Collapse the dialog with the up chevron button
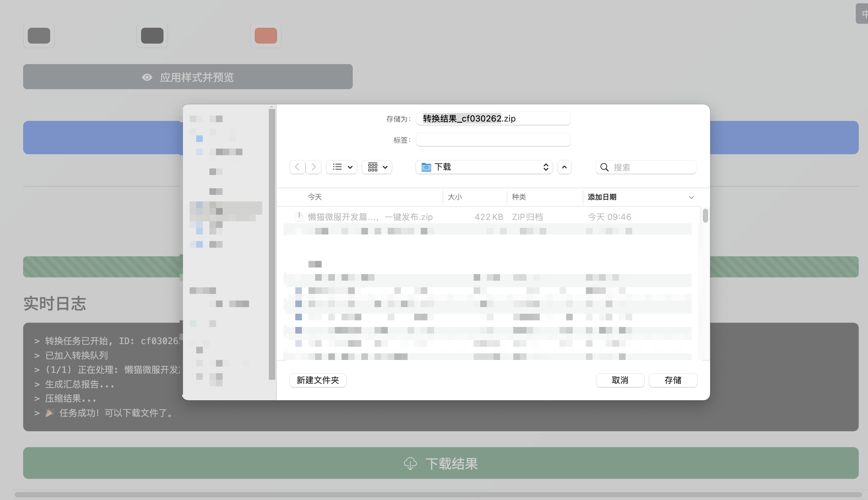Image resolution: width=868 pixels, height=500 pixels. [x=564, y=167]
